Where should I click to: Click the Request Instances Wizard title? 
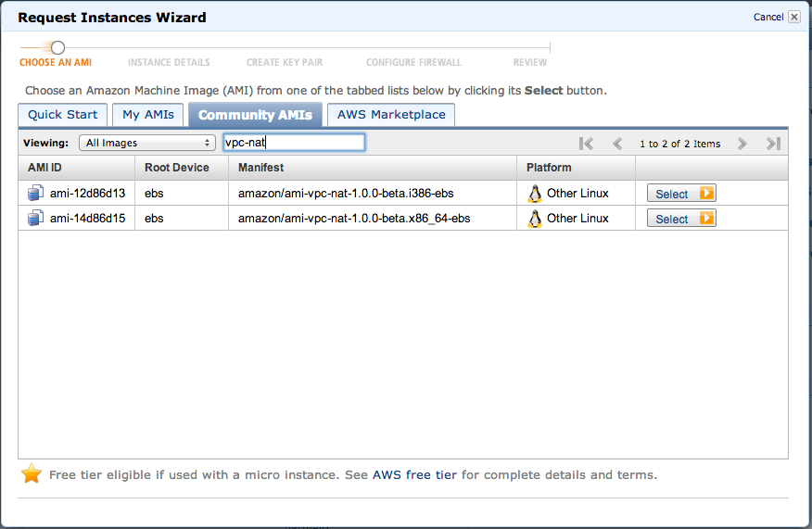[x=112, y=17]
